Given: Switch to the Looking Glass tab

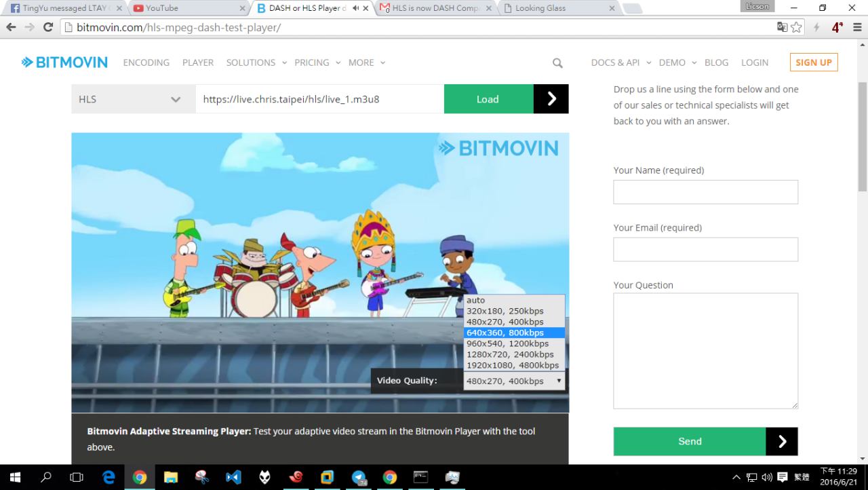Looking at the screenshot, I should 556,8.
